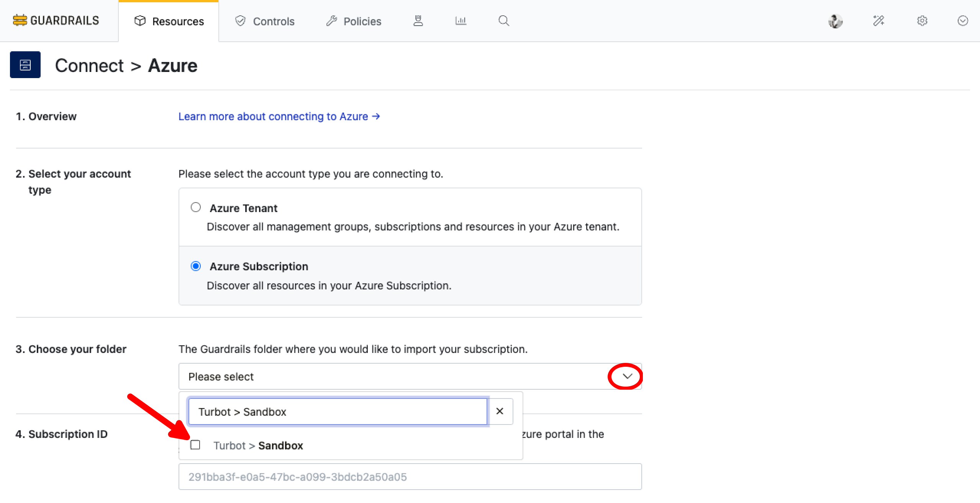Open the Policies tab

pyautogui.click(x=354, y=21)
